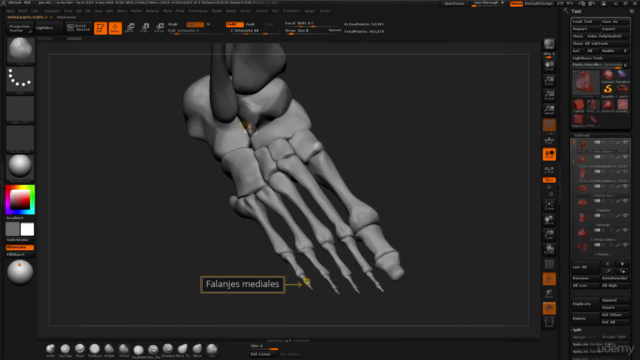Toggle the Local symmetry button
This screenshot has height=360, width=640.
pos(549,154)
